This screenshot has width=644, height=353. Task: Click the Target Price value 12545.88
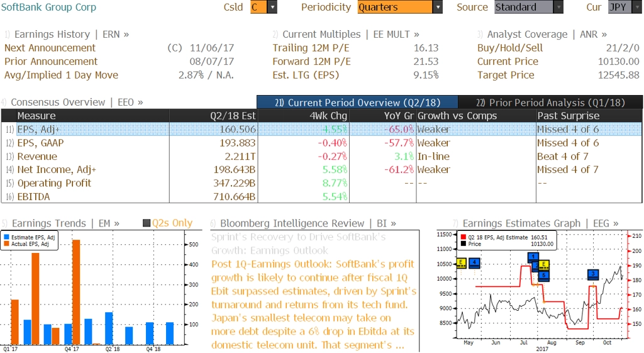coord(619,76)
